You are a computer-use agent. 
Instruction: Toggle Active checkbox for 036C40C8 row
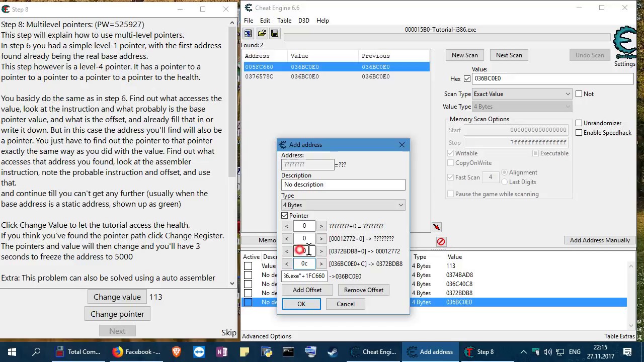pyautogui.click(x=248, y=284)
